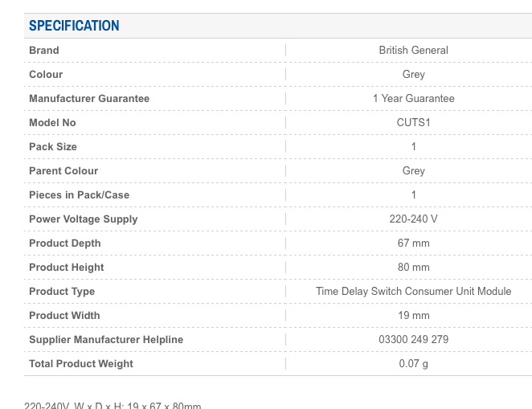Click the Parent Colour label
This screenshot has height=409, width=532.
pos(63,170)
